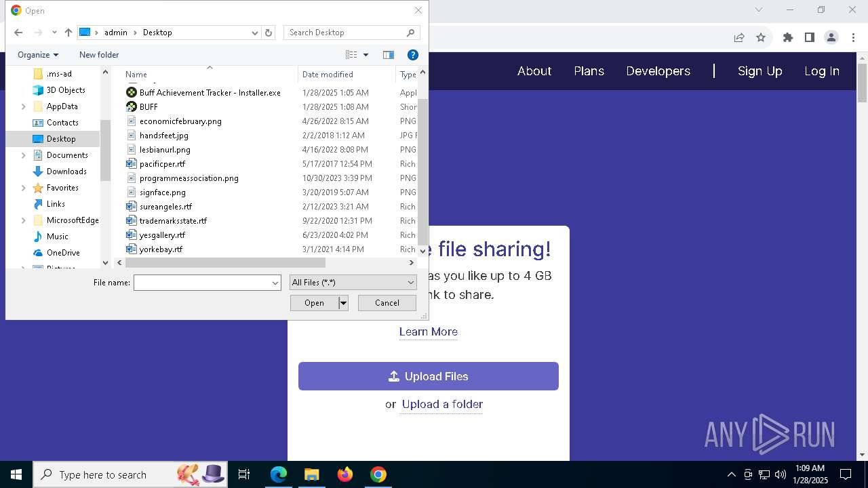Toggle the preview pane icon
The width and height of the screenshot is (868, 488).
click(389, 55)
